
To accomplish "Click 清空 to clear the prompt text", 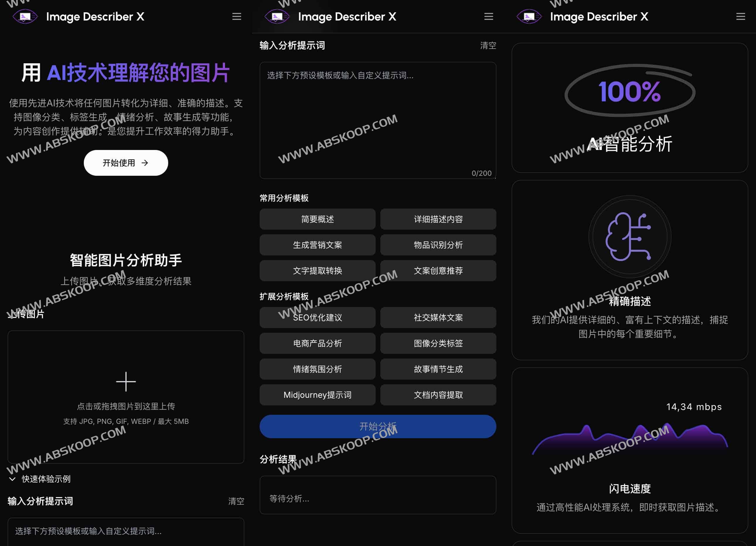I will (489, 45).
